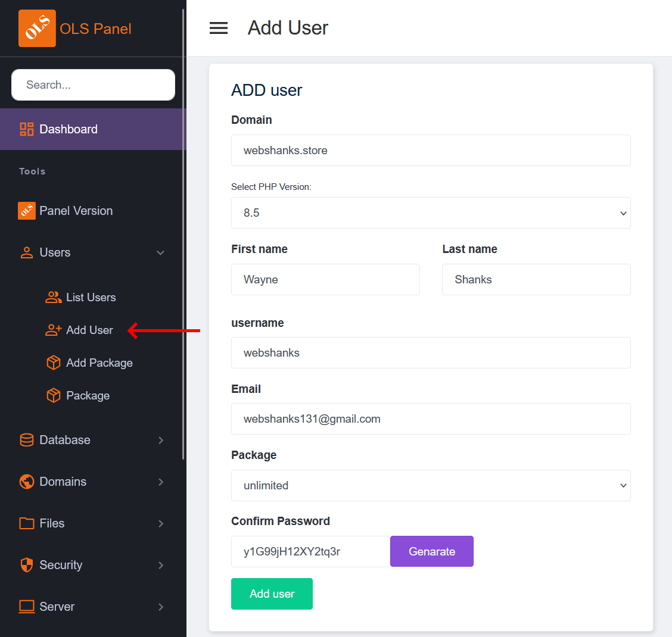This screenshot has height=637, width=672.
Task: Open the Add Package page
Action: pos(99,363)
